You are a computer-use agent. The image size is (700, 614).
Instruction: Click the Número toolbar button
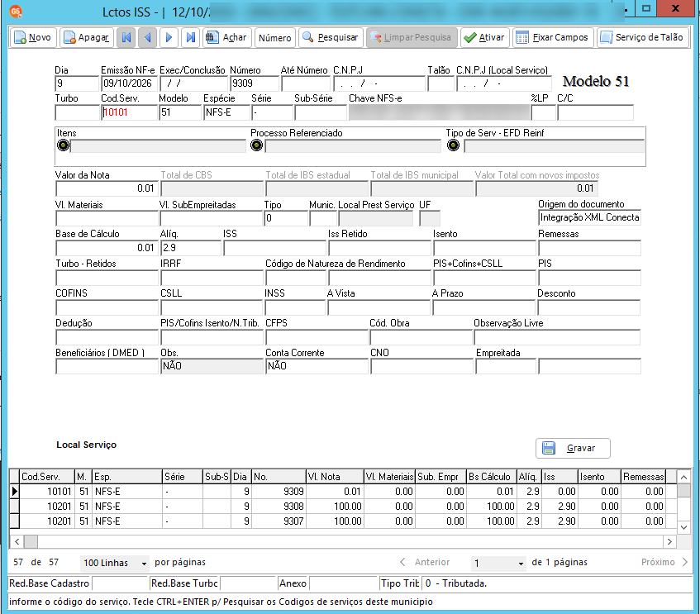275,37
